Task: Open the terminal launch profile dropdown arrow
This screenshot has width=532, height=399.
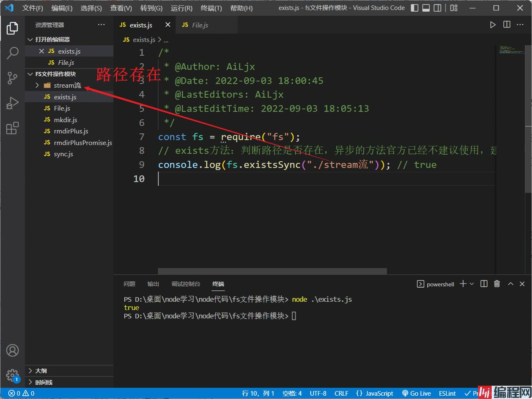Action: coord(472,284)
